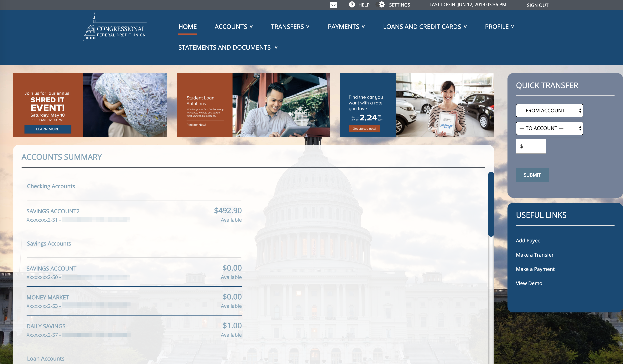
Task: Click the View Demo link
Action: 529,283
